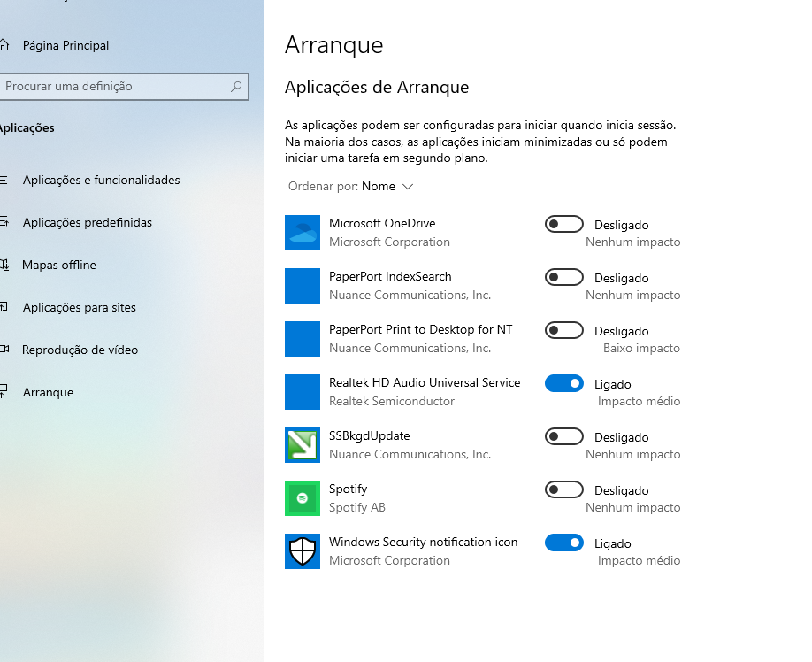Viewport: 812px width, 662px height.
Task: Open the Ordenar por Nome dropdown
Action: coord(387,187)
